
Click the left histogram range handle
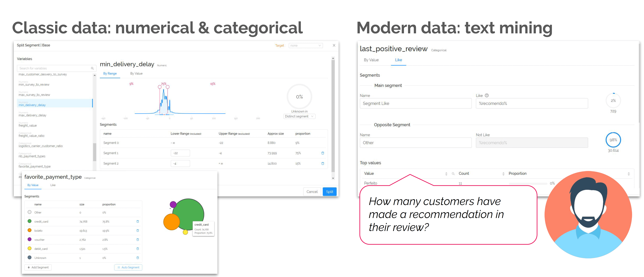click(x=160, y=87)
